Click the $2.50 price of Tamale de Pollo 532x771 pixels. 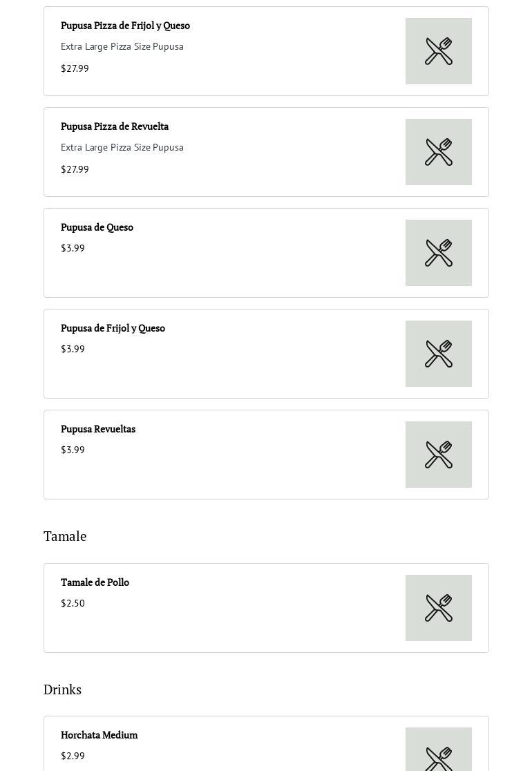73,603
